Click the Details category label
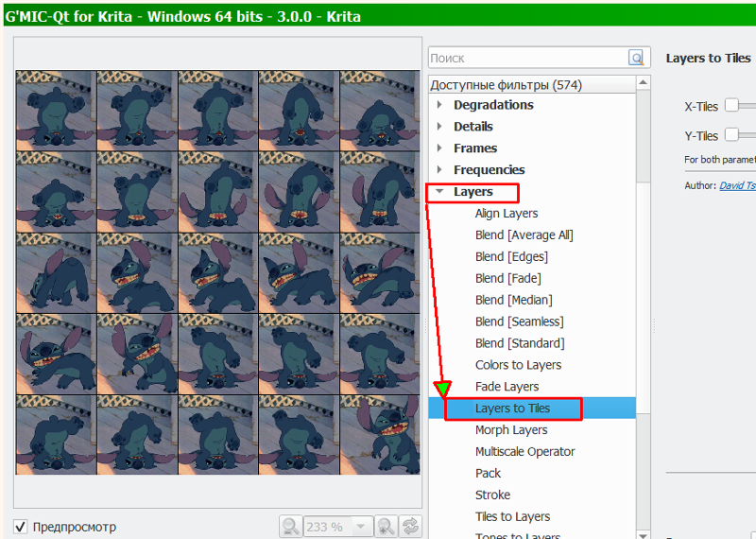The width and height of the screenshot is (756, 539). (x=473, y=127)
